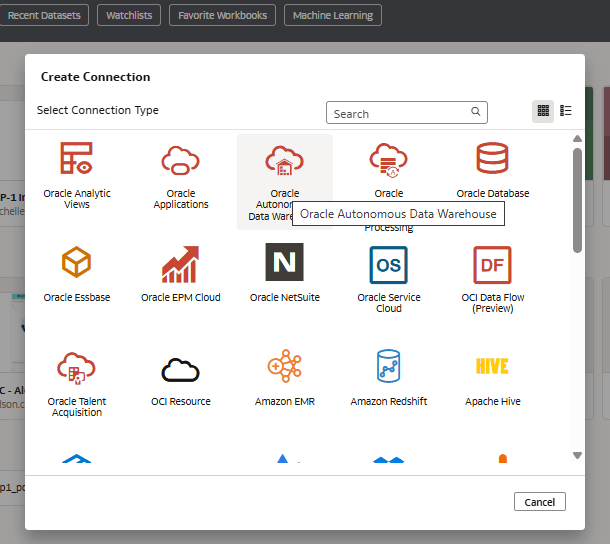This screenshot has width=610, height=544.
Task: Open the Favorite Workbooks tab
Action: coord(223,15)
